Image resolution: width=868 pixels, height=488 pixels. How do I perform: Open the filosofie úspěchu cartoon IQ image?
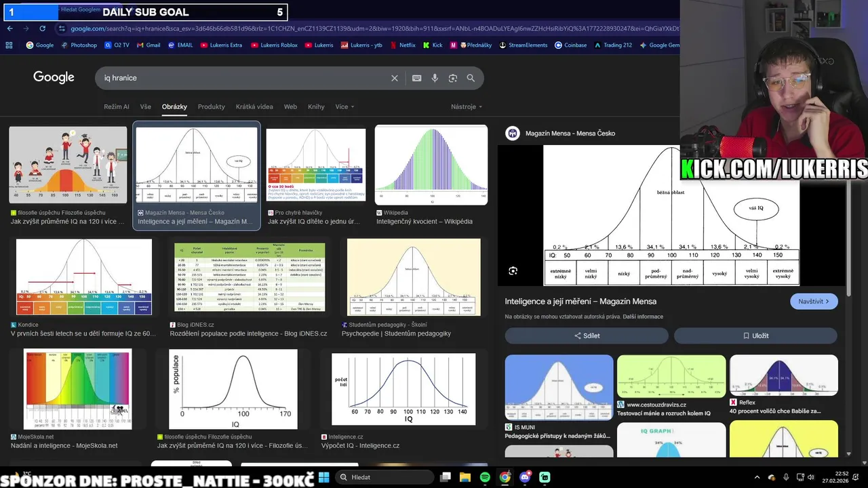(68, 165)
